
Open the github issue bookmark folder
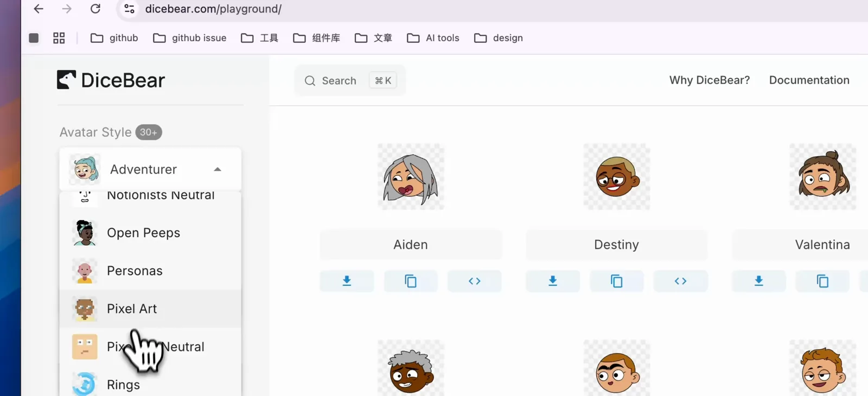pos(189,38)
